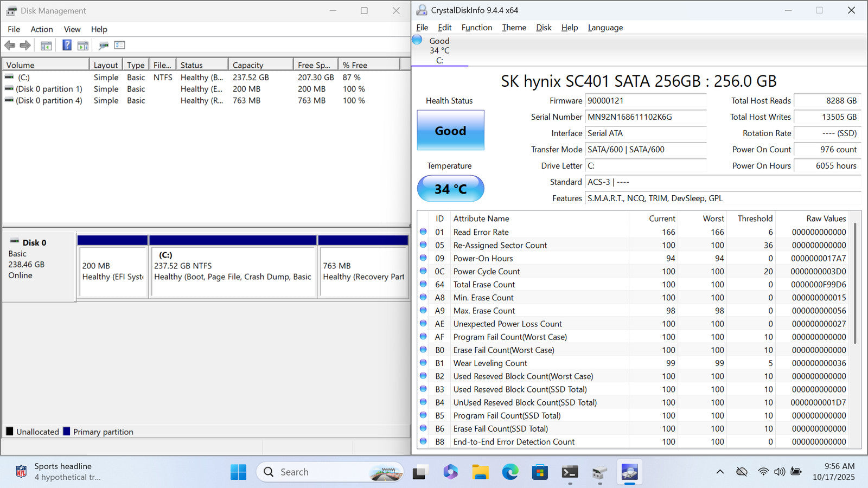
Task: Click the Serial Number field
Action: point(645,117)
